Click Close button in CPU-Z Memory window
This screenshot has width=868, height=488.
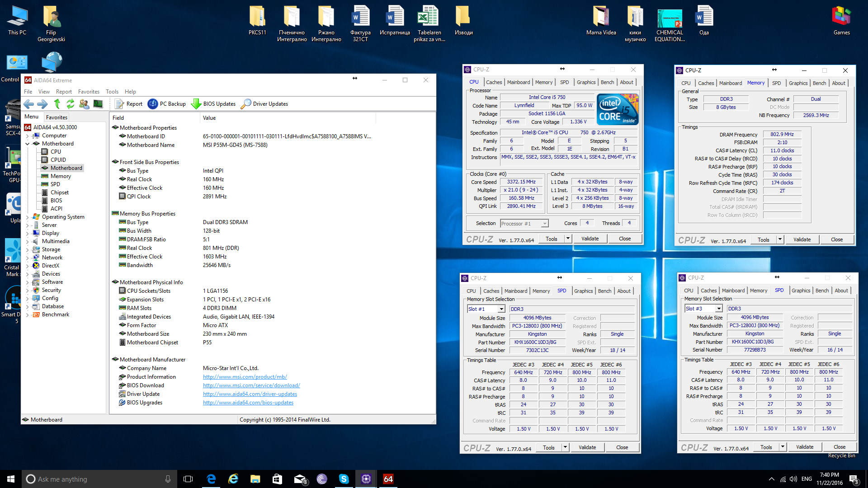(837, 239)
